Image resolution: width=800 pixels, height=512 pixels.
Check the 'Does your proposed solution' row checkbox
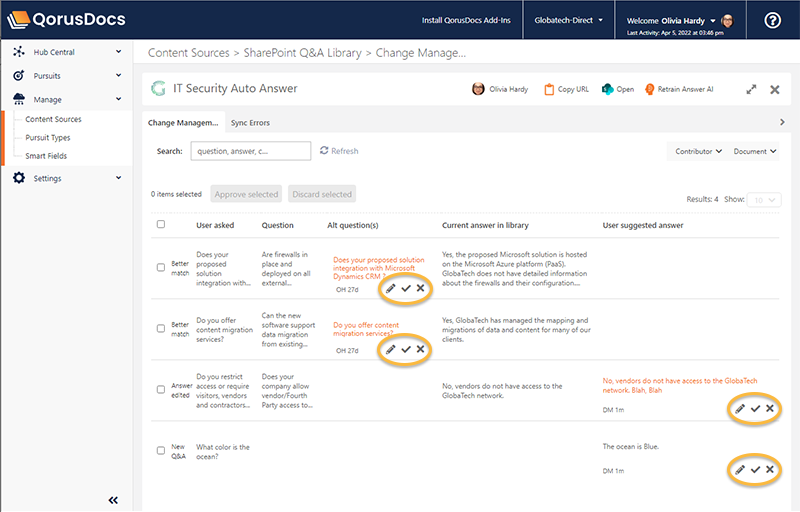pos(161,268)
